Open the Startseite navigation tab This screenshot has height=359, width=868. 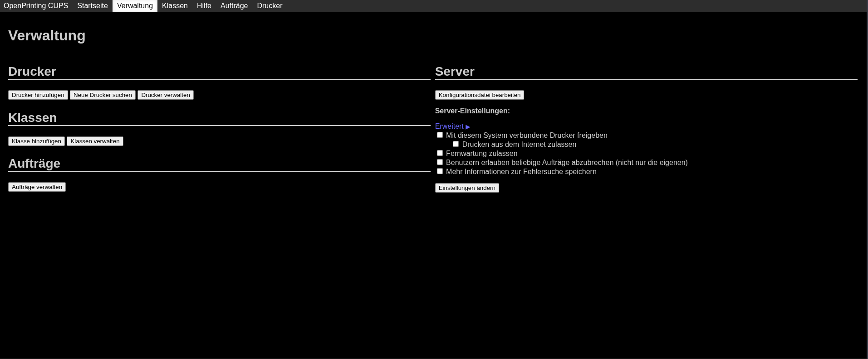(92, 6)
